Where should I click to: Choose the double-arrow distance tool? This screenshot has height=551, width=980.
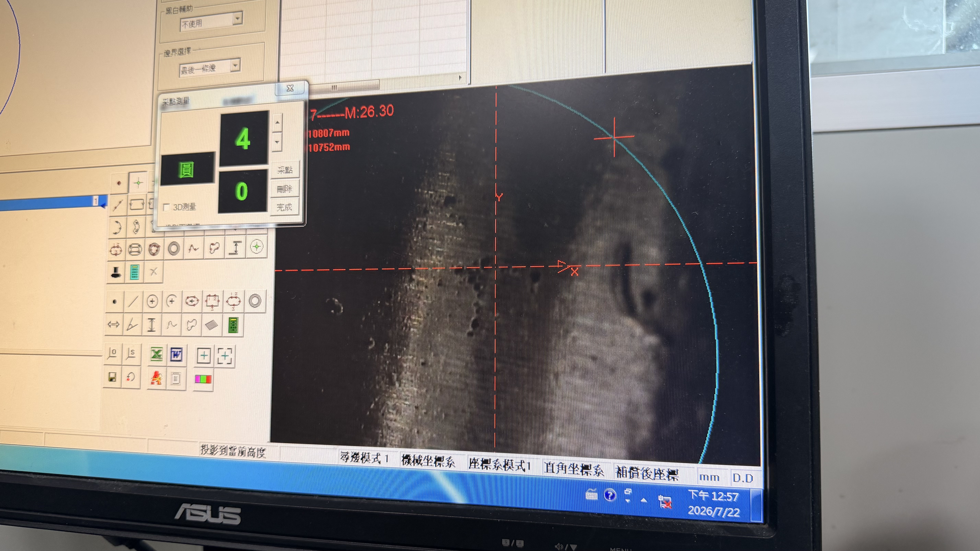tap(114, 324)
